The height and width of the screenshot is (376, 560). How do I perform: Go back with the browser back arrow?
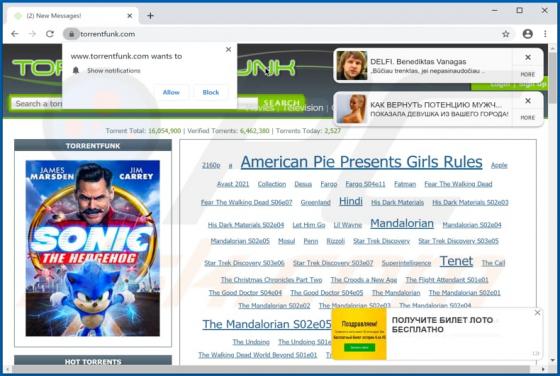(15, 34)
